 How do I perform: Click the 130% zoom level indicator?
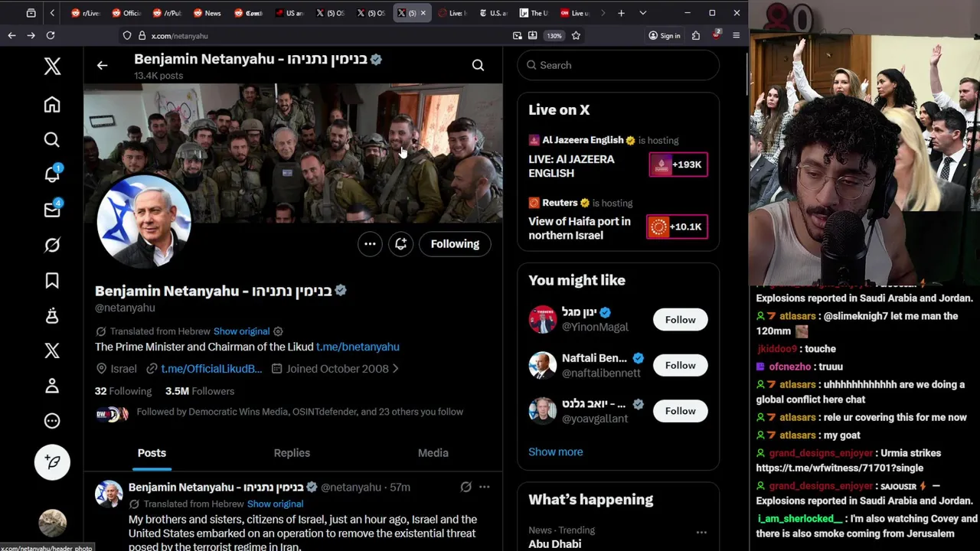tap(554, 35)
